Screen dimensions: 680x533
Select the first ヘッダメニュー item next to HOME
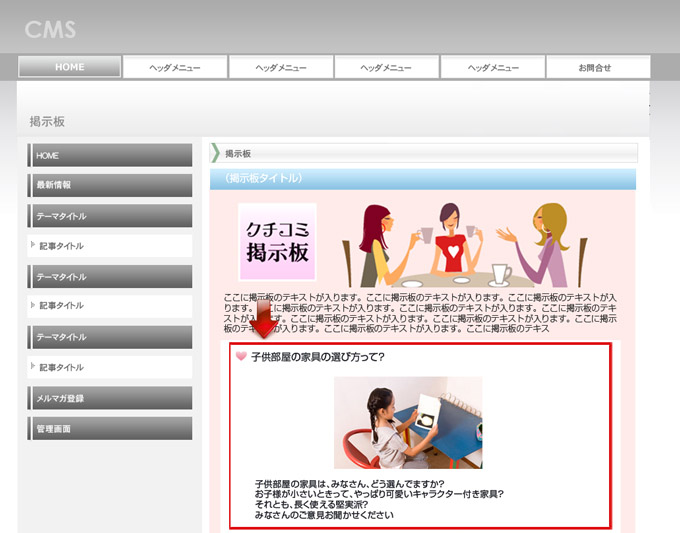coord(175,67)
